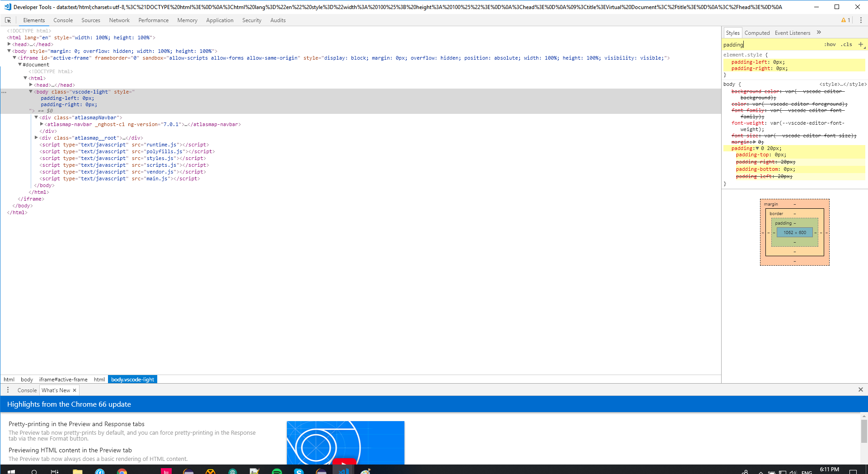Collapse the padding shorthand triangle in Styles

[x=757, y=148]
